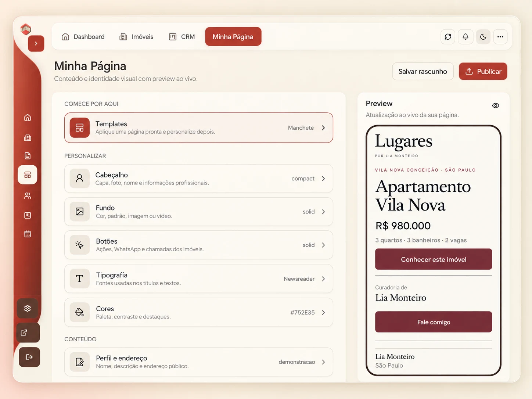Go to the Dashboard tab
Viewport: 532px width, 399px height.
click(x=83, y=37)
